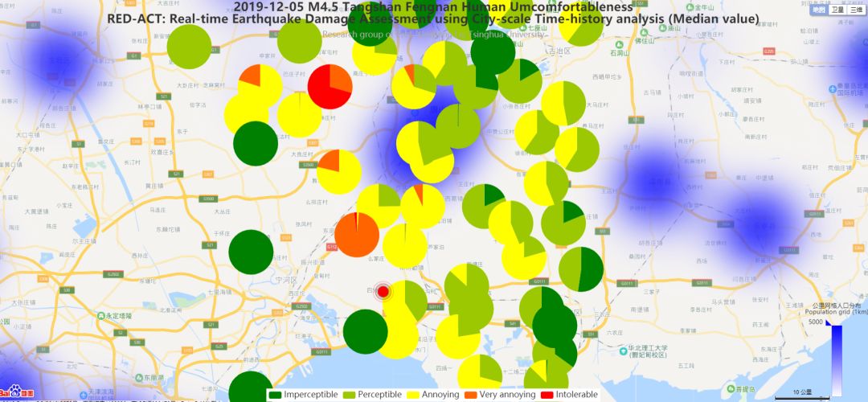The image size is (868, 402).
Task: Select the half dark-green, half light-green pie chart
Action: [x=581, y=269]
